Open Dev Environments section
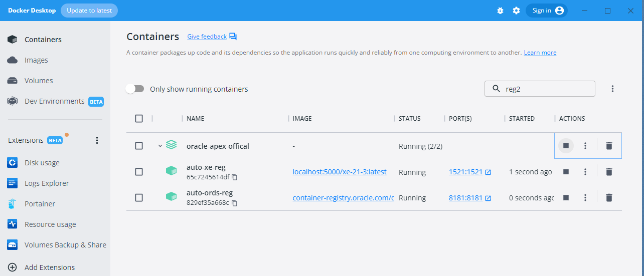 (55, 101)
